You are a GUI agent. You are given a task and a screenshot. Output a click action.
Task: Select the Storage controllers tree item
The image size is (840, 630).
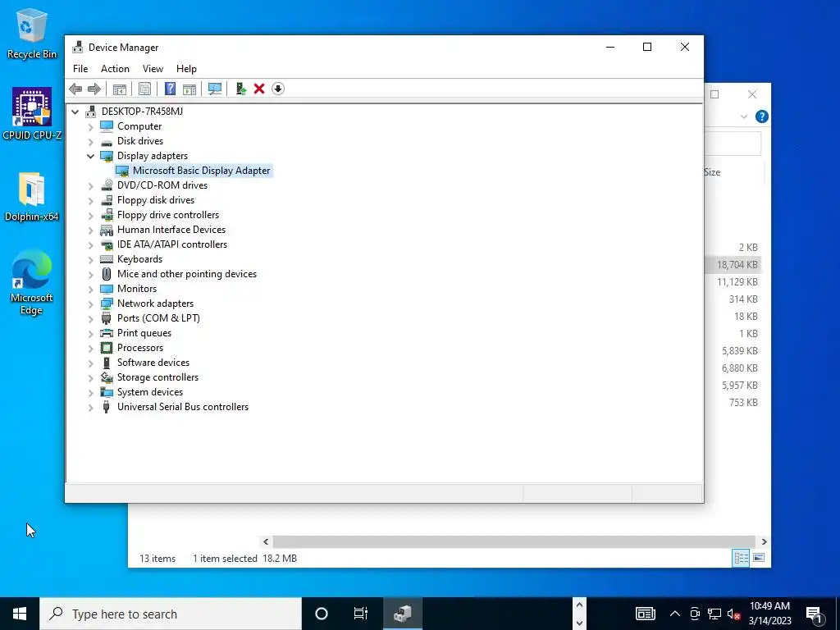pos(157,377)
